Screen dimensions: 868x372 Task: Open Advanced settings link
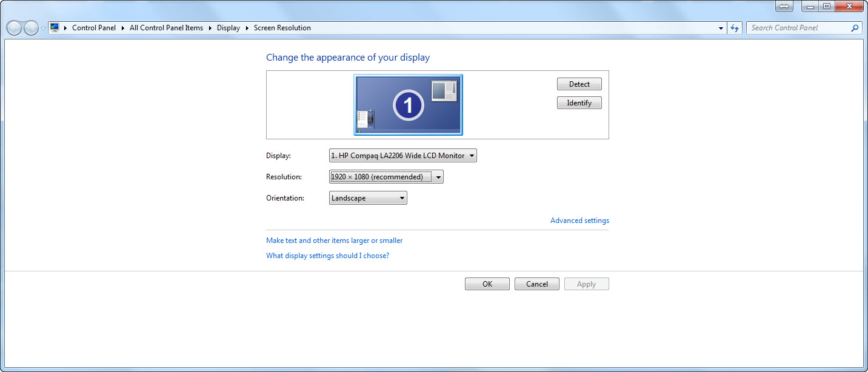(x=579, y=221)
